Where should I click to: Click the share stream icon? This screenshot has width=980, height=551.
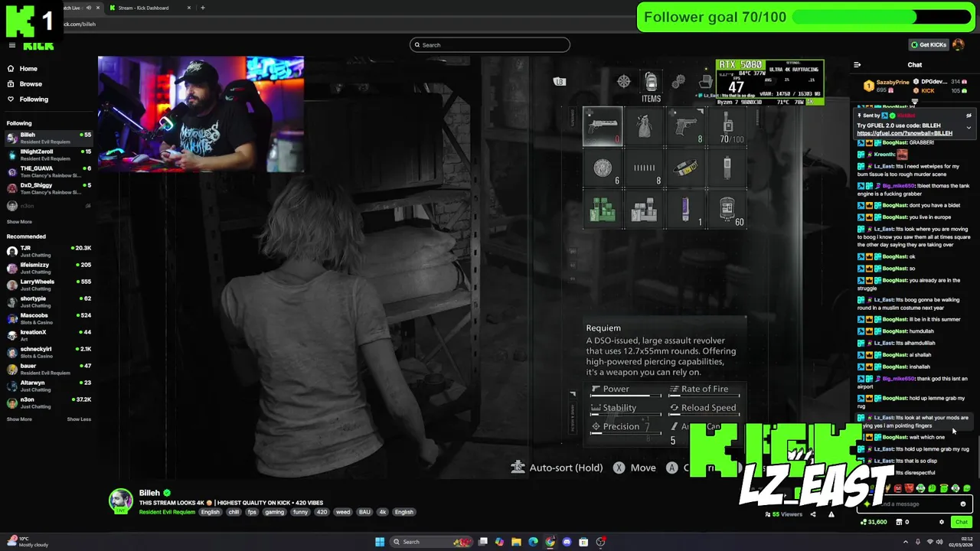[x=813, y=514]
